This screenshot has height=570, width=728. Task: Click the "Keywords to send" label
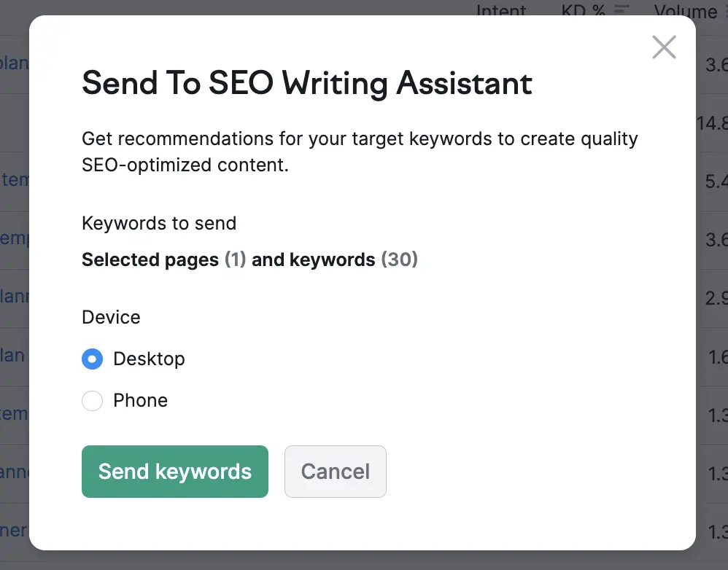159,223
